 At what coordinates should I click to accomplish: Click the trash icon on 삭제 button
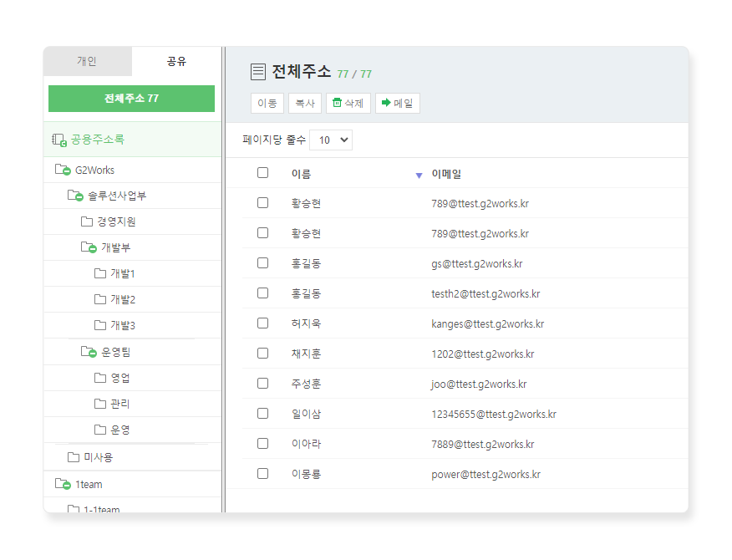coord(337,103)
